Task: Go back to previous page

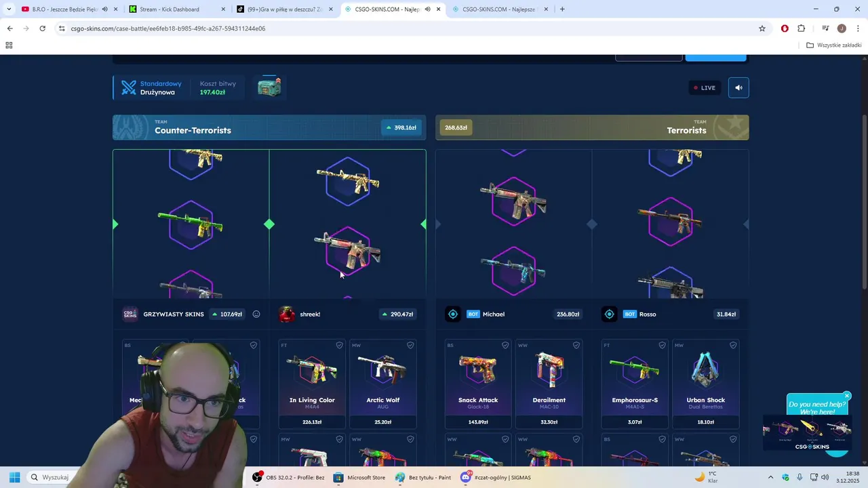Action: pyautogui.click(x=9, y=28)
